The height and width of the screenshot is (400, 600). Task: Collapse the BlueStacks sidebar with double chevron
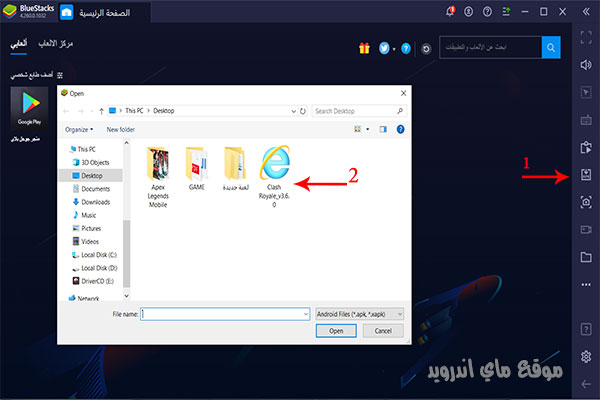click(x=586, y=11)
